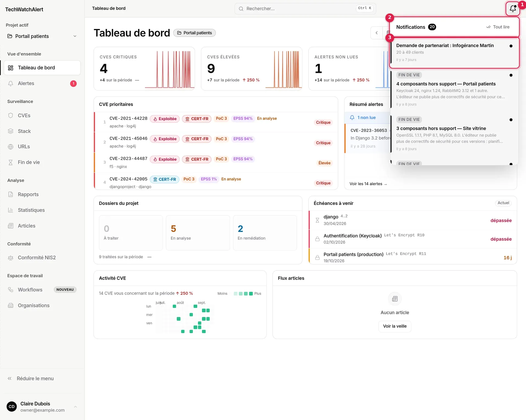Toggle unread dot on Infogérance Martin notification
This screenshot has height=420, width=526.
pos(511,46)
